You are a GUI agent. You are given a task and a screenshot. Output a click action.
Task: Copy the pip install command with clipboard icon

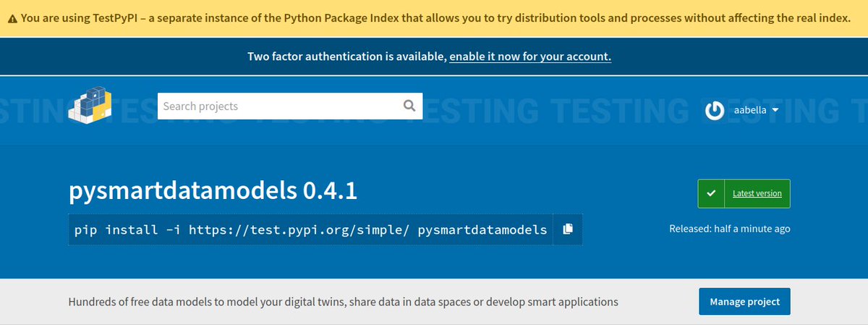click(x=568, y=229)
